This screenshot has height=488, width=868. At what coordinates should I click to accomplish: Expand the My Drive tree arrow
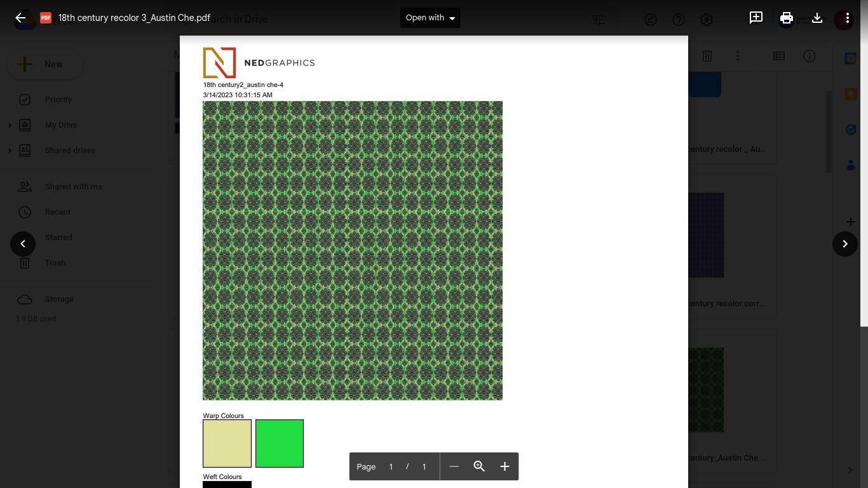pos(10,125)
